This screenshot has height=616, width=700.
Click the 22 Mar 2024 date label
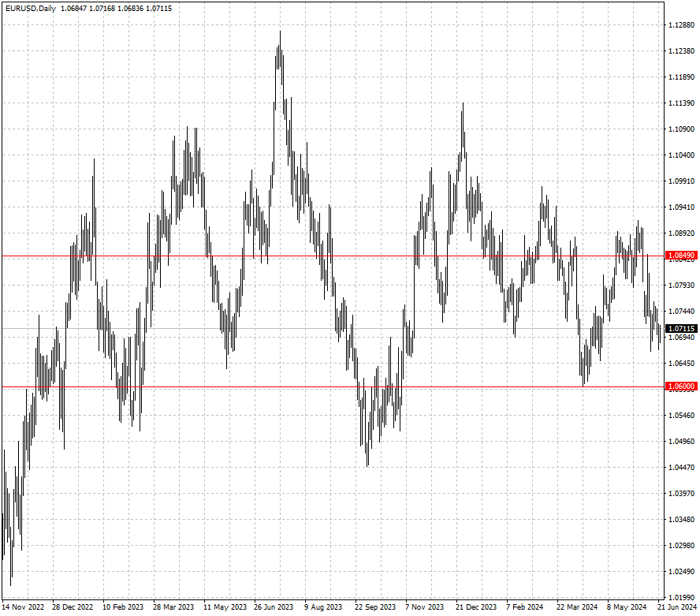tap(577, 607)
